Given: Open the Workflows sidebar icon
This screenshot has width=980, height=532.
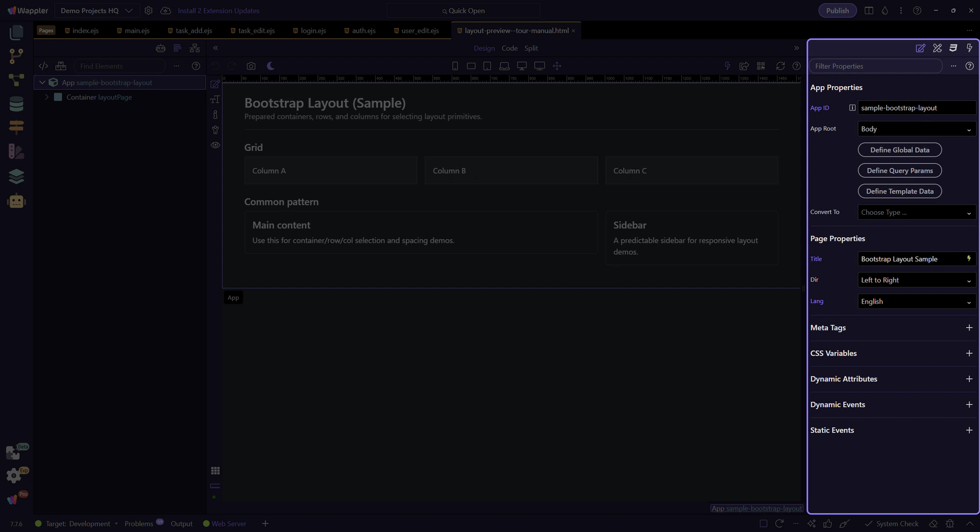Looking at the screenshot, I should pos(16,80).
